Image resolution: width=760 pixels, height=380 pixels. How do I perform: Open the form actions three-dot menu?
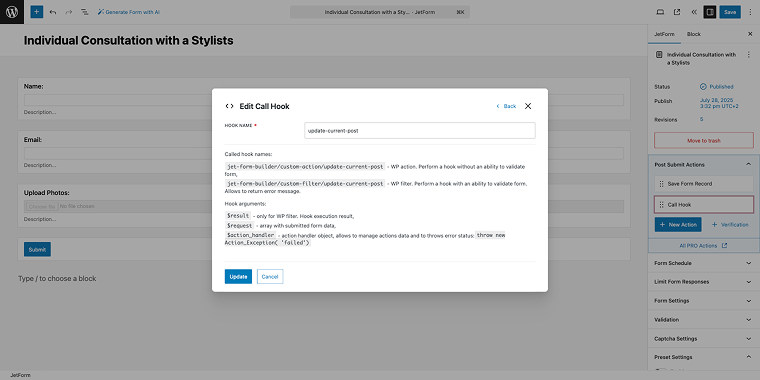pos(749,55)
